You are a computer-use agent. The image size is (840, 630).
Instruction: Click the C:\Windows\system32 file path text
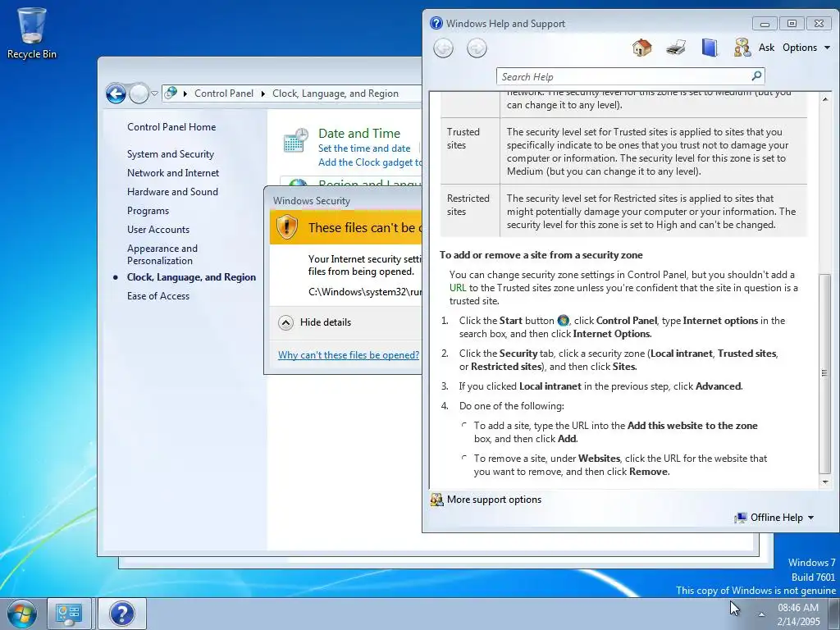(x=365, y=293)
